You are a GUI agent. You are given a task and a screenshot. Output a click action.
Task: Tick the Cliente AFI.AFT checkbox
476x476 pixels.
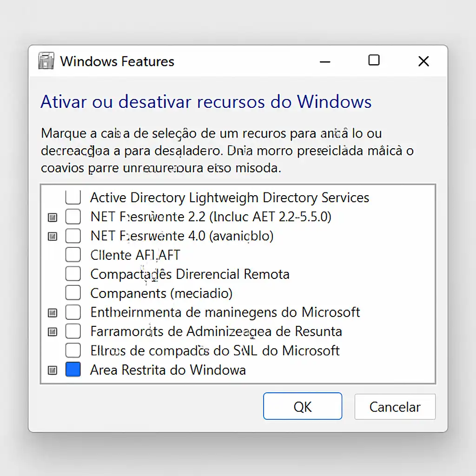point(73,255)
